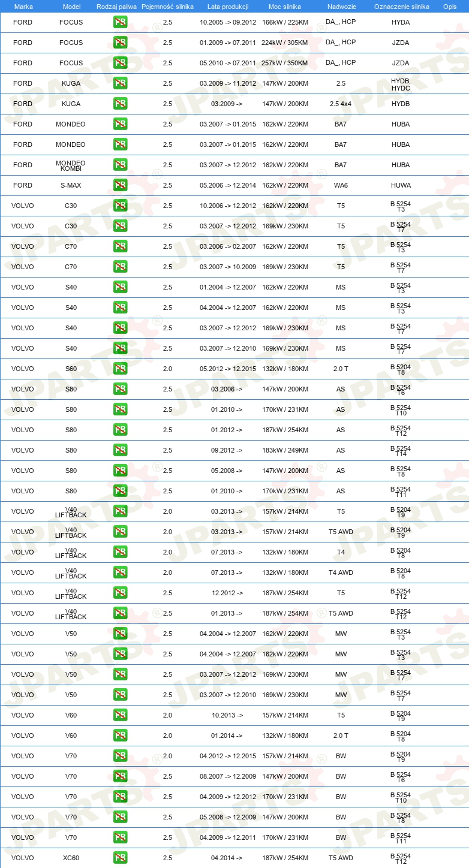Click the production date 10.2013 ->
The width and height of the screenshot is (469, 868).
(227, 715)
